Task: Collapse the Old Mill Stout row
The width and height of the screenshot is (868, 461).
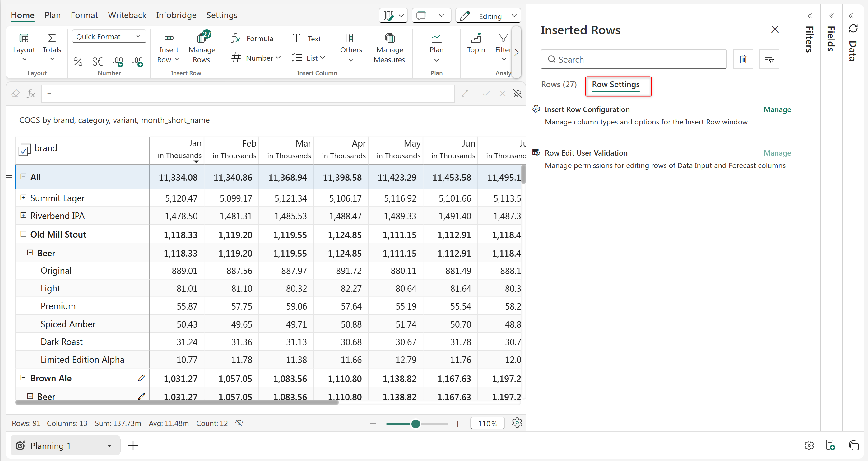Action: (23, 234)
